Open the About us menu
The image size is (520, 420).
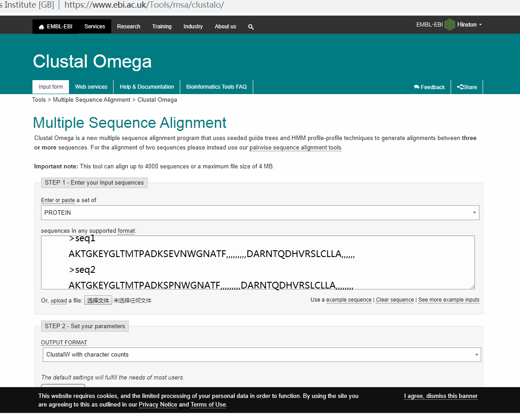225,27
